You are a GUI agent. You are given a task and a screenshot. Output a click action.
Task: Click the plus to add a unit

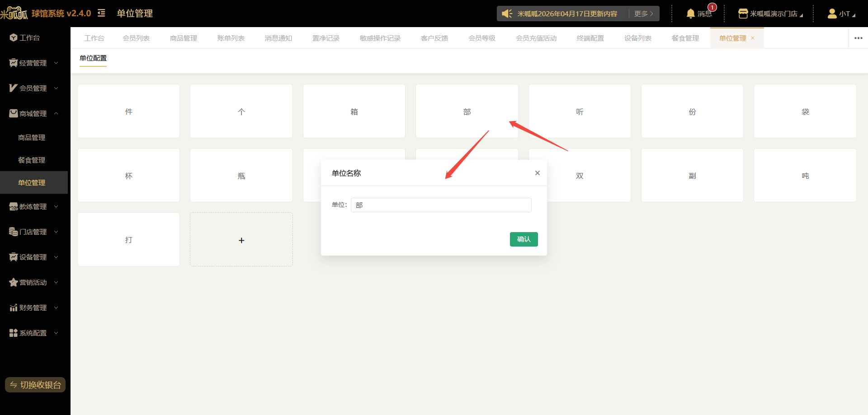pos(241,240)
